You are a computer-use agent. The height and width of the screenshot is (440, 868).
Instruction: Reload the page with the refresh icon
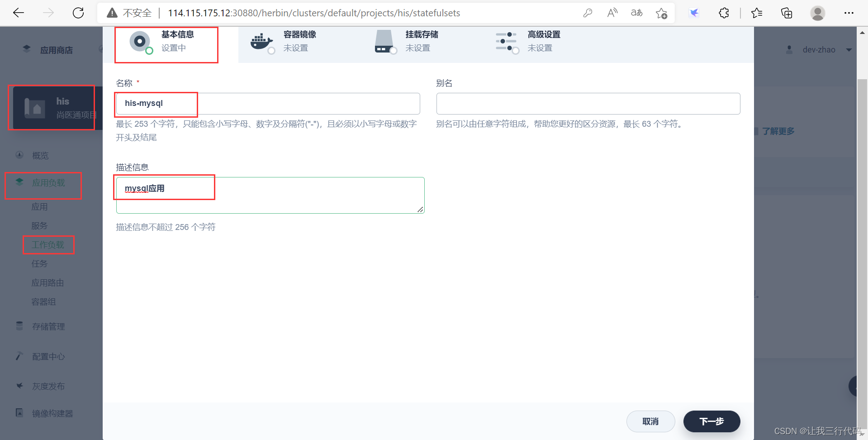78,13
